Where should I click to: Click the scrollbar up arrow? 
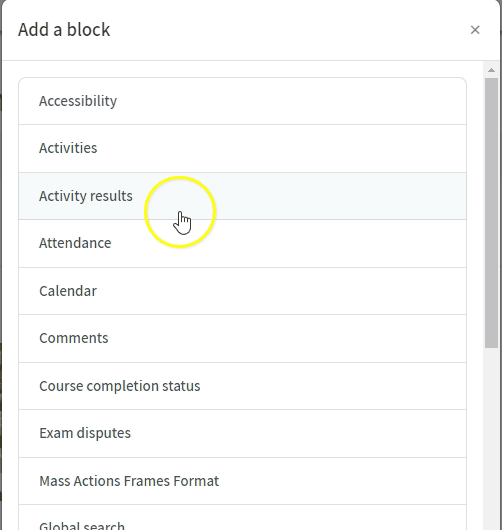(492, 70)
